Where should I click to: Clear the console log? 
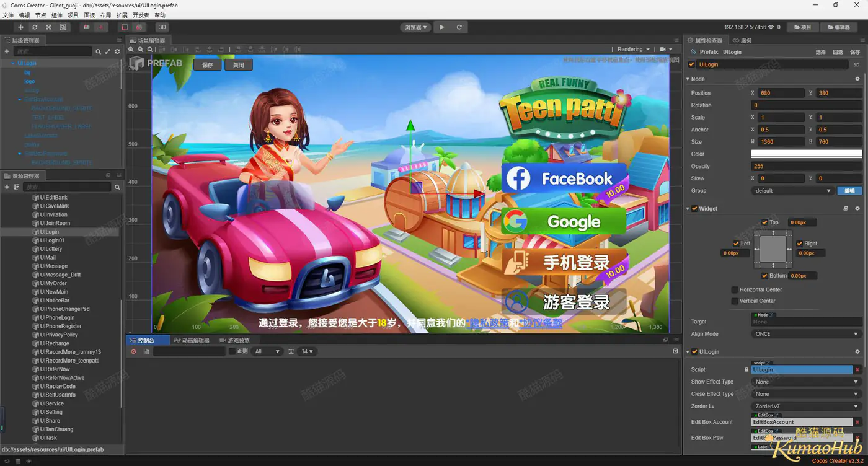click(133, 351)
